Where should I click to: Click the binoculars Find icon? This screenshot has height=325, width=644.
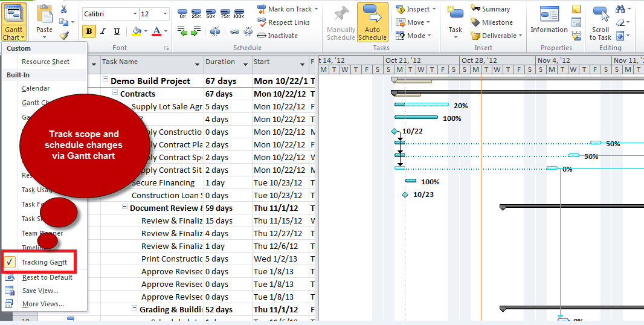620,8
